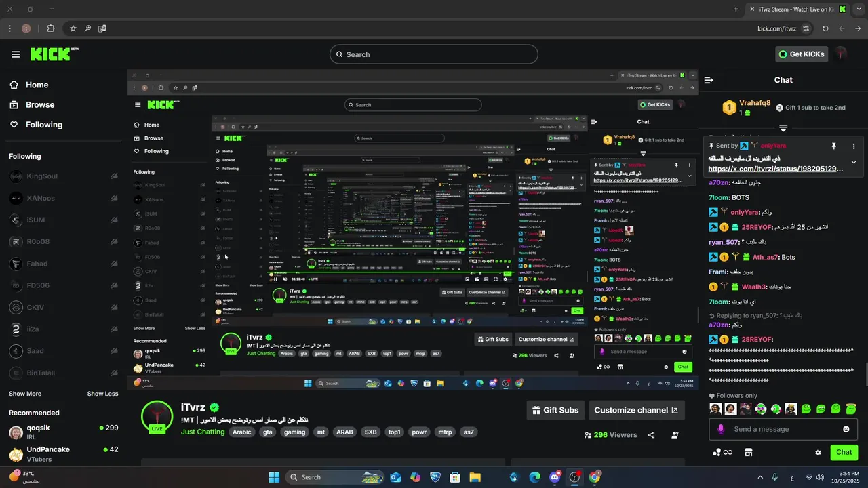The width and height of the screenshot is (868, 488).
Task: Select the iTvrz Stream browser tab
Action: 798,9
